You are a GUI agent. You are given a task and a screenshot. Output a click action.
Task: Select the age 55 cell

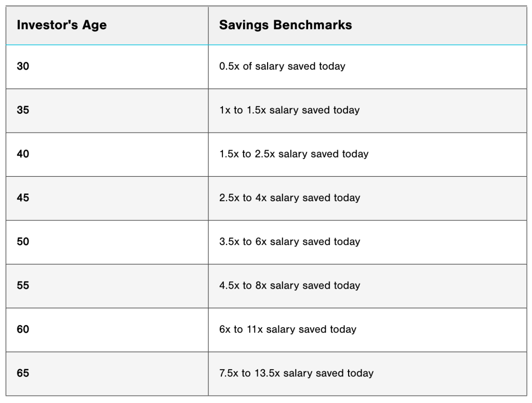coord(23,285)
